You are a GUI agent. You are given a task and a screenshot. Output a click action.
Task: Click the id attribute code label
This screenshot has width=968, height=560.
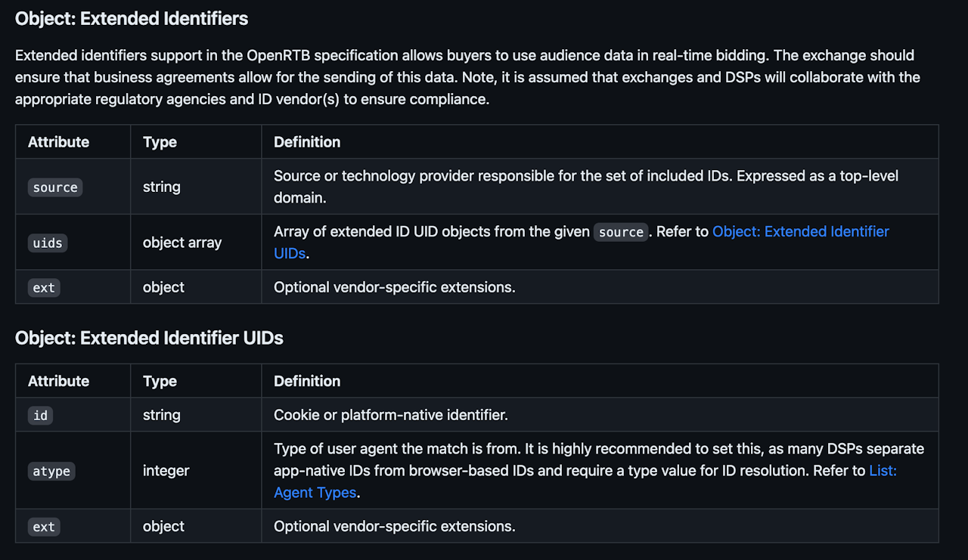tap(40, 416)
